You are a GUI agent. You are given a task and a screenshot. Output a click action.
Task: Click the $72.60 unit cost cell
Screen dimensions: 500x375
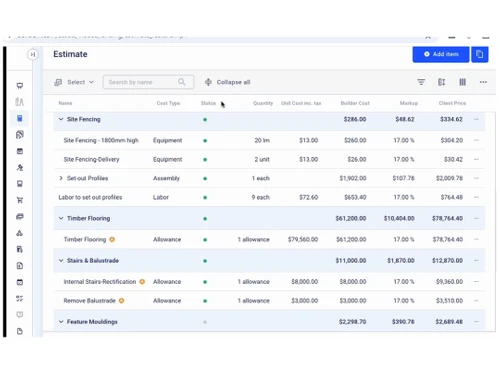[x=308, y=197]
